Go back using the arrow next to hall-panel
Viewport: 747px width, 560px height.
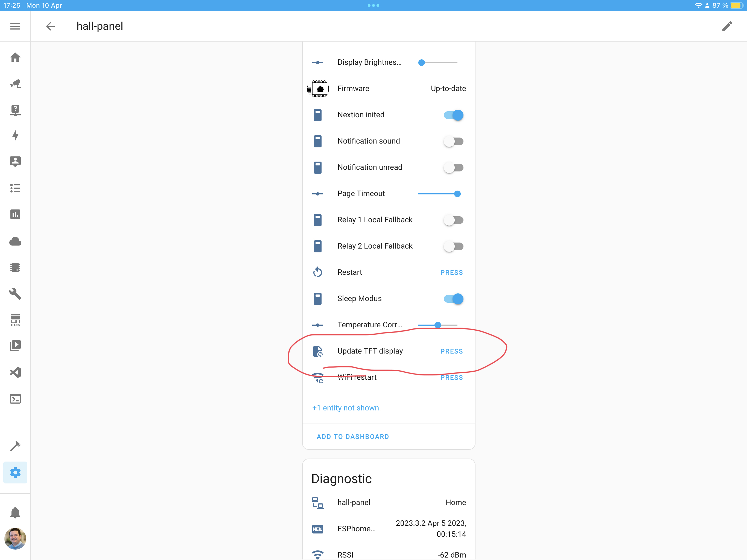tap(50, 26)
